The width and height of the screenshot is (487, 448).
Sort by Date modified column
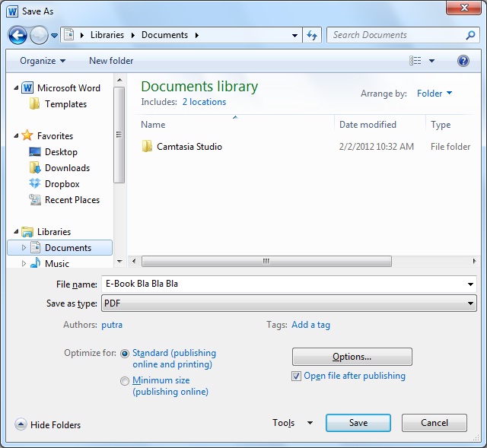pos(368,125)
